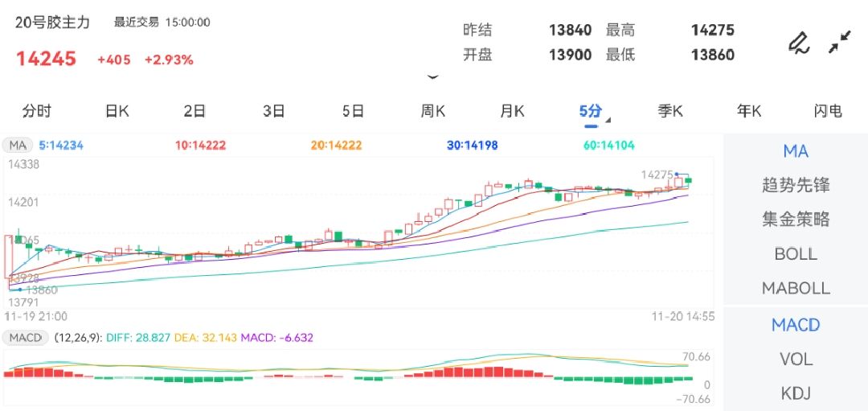Click the 14201 price axis label
The image size is (868, 411).
click(23, 202)
